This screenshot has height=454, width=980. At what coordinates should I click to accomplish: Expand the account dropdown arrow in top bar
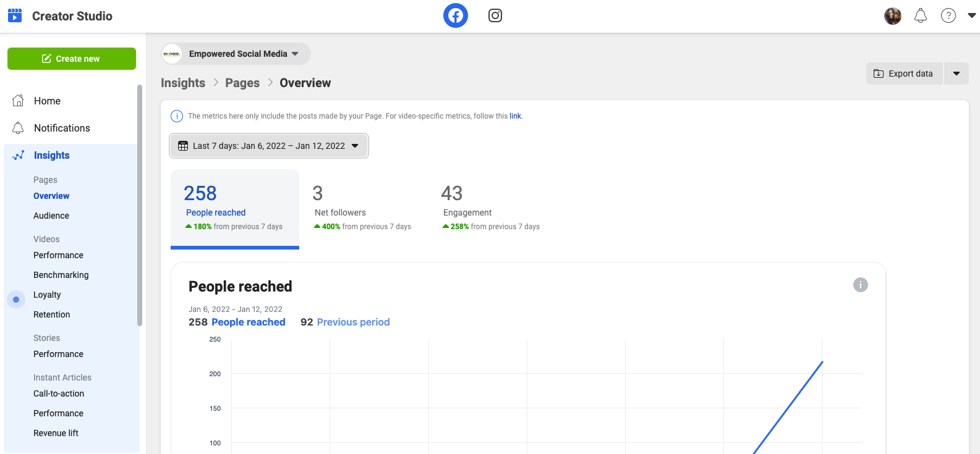(971, 16)
